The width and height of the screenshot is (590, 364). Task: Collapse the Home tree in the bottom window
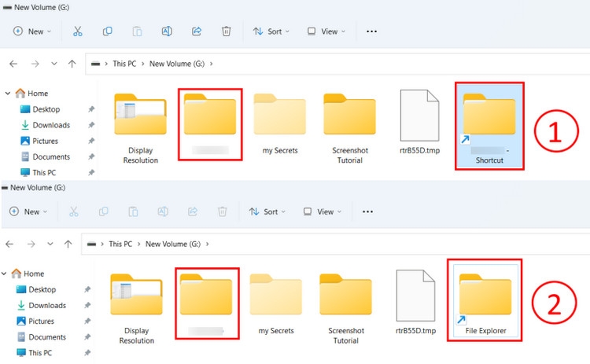(x=4, y=274)
